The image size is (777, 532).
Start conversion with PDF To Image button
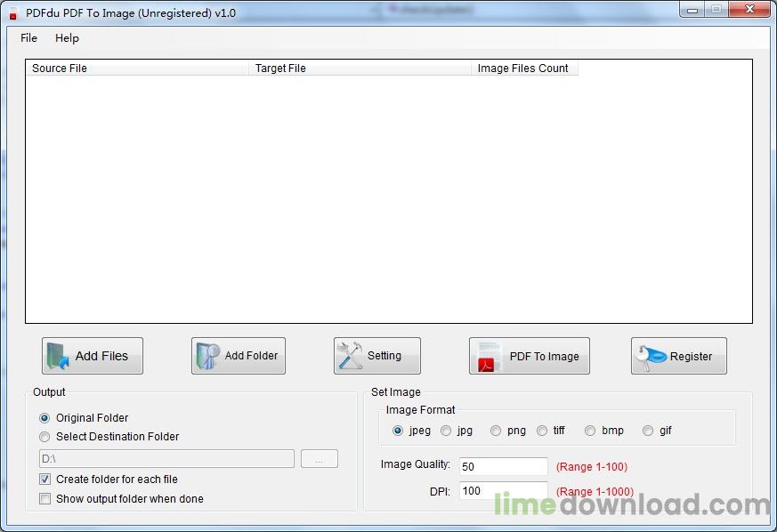(530, 356)
